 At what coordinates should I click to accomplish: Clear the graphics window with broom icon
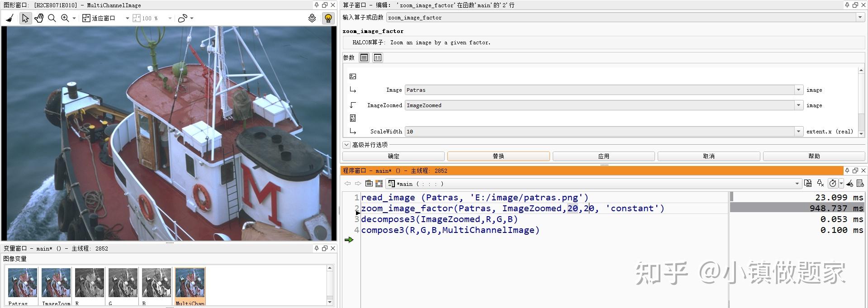point(9,18)
